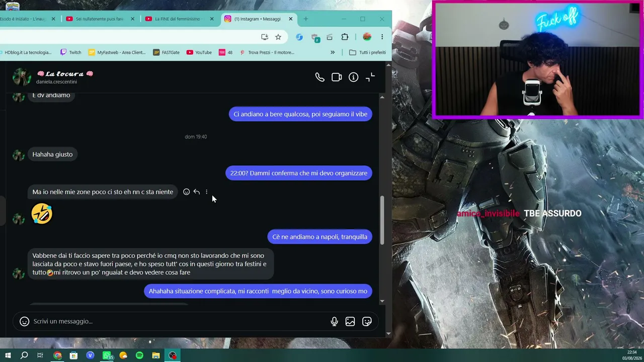
Task: Open sticker picker in message composer
Action: pos(367,321)
